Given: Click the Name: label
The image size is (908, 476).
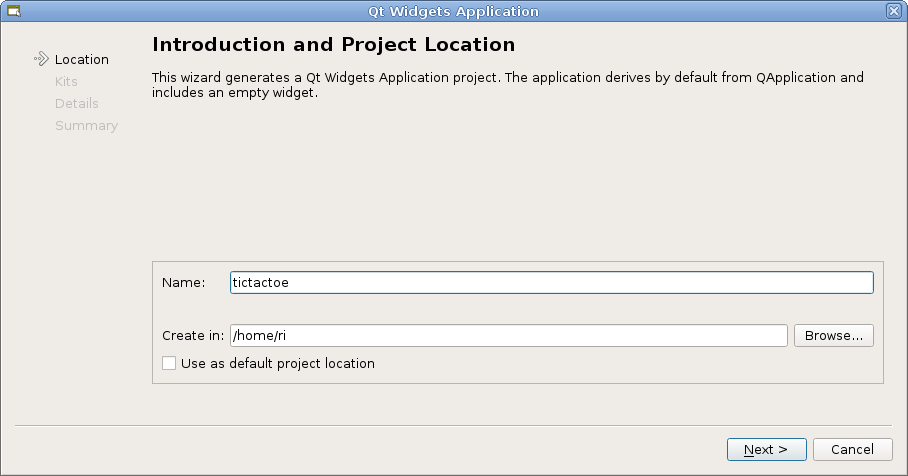Looking at the screenshot, I should coord(183,283).
